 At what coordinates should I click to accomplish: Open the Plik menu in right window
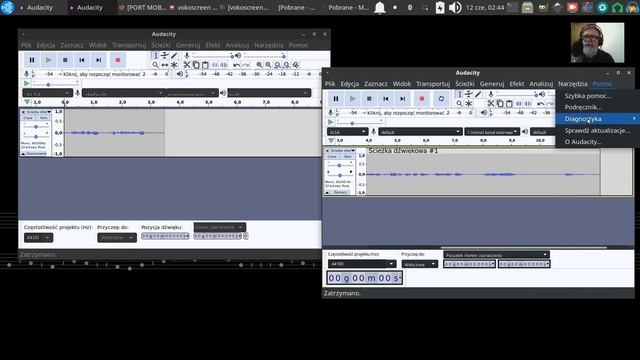(x=330, y=84)
